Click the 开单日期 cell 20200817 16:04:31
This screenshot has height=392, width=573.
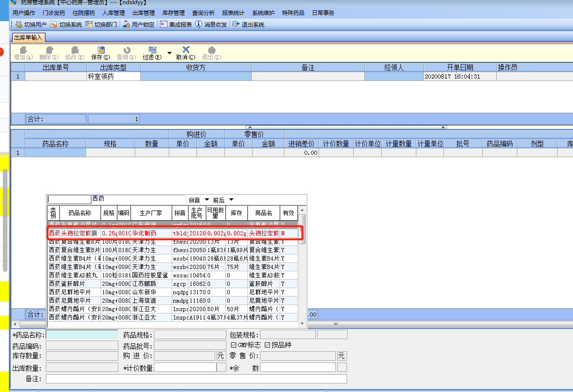460,76
